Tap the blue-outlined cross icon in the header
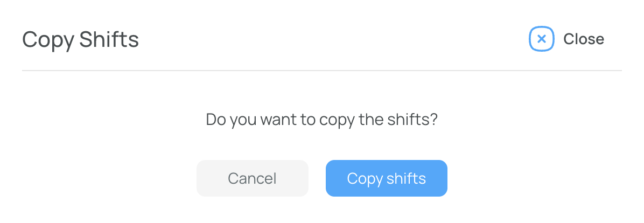Image resolution: width=644 pixels, height=223 pixels. pyautogui.click(x=541, y=39)
